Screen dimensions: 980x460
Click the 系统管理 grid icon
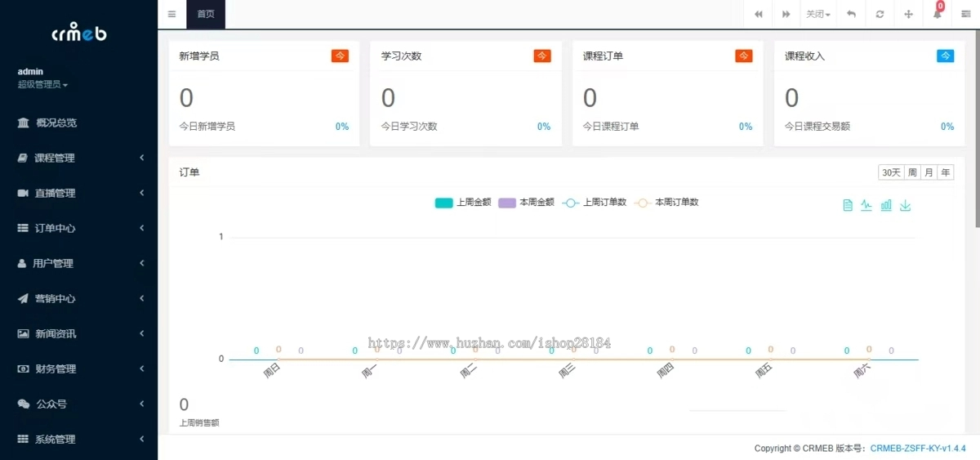[23, 439]
